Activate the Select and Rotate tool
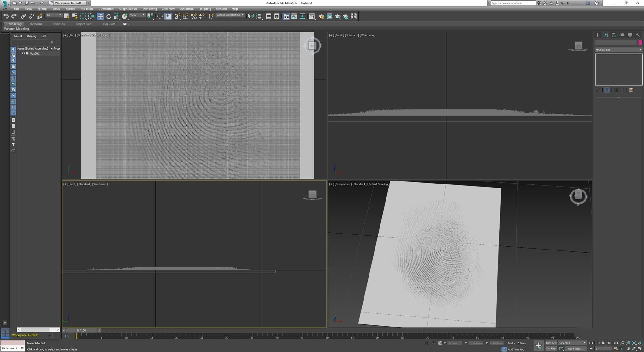 (x=108, y=16)
